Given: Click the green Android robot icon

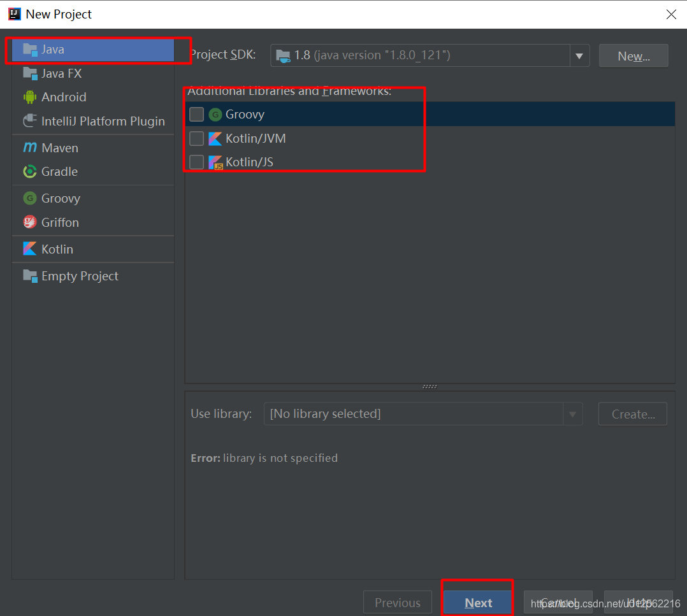Looking at the screenshot, I should [30, 97].
